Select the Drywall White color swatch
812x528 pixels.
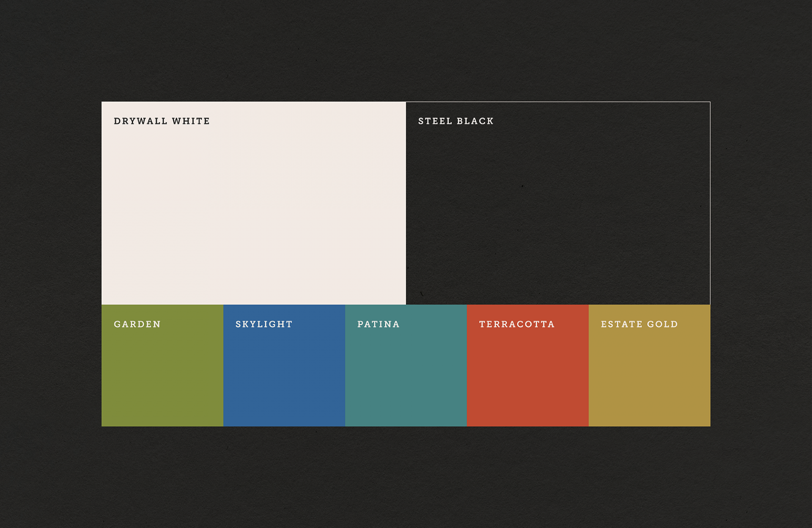[x=254, y=203]
